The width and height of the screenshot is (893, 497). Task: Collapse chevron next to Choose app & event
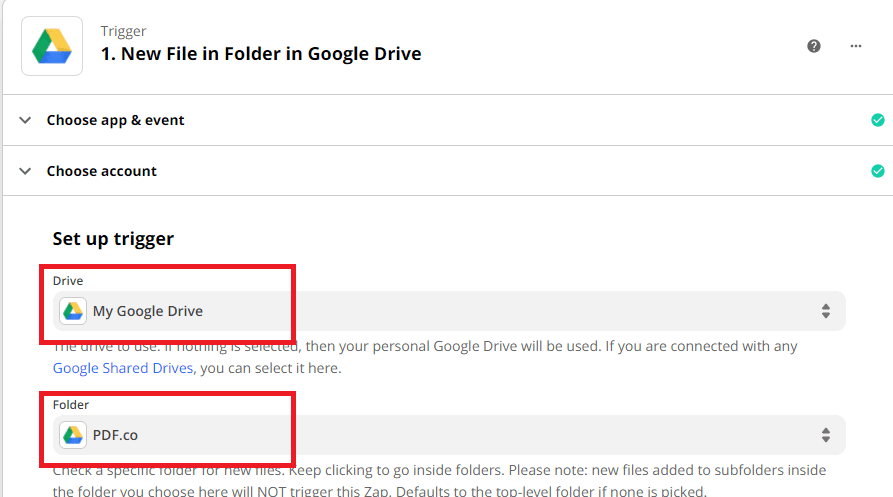point(25,120)
